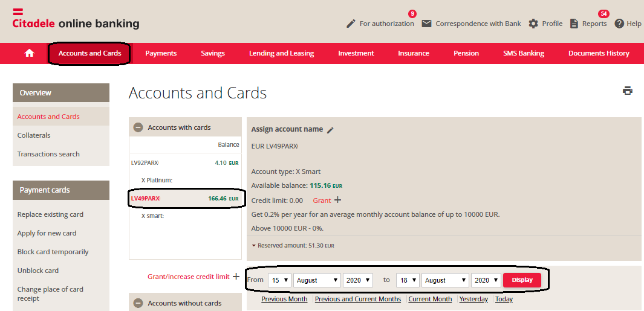Image resolution: width=644 pixels, height=311 pixels.
Task: Collapse Accounts with cards section
Action: [x=138, y=127]
